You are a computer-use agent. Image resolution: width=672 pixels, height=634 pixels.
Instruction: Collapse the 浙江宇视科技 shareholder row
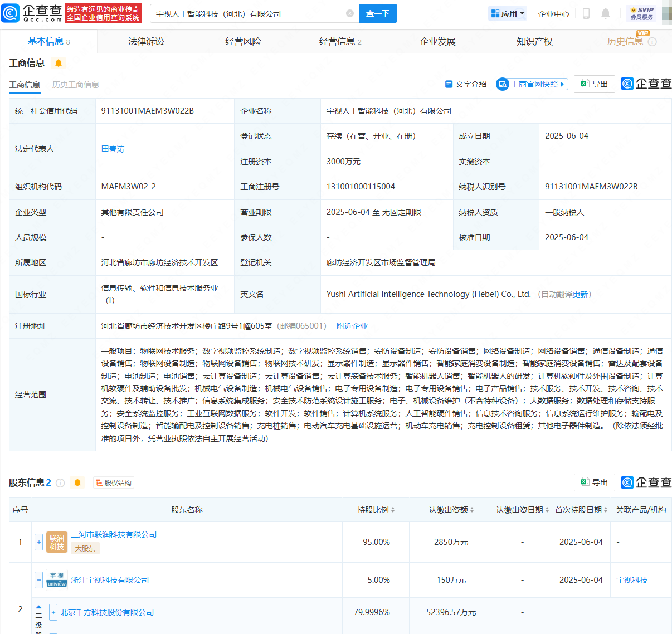[38, 580]
